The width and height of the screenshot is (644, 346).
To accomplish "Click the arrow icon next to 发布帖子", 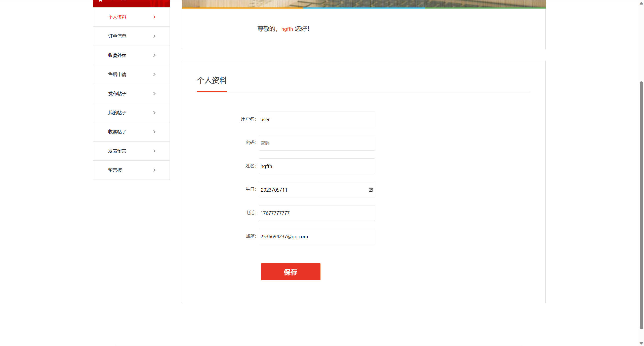I will (154, 93).
